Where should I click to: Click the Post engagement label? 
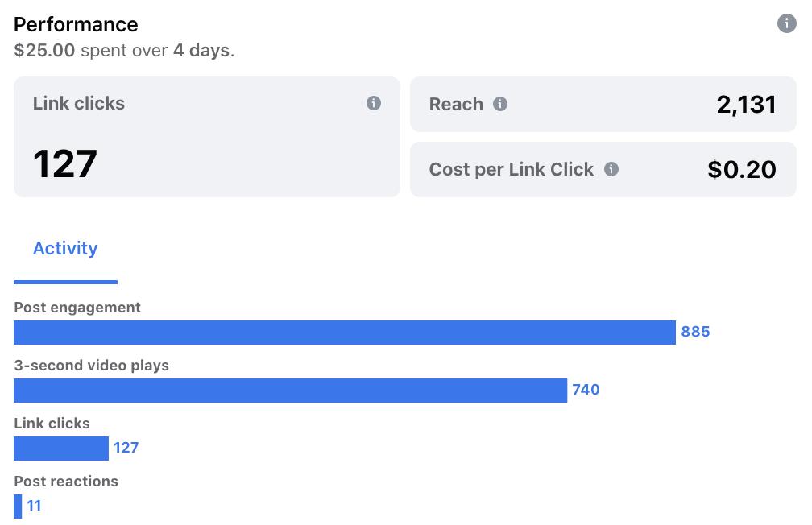[x=77, y=308]
